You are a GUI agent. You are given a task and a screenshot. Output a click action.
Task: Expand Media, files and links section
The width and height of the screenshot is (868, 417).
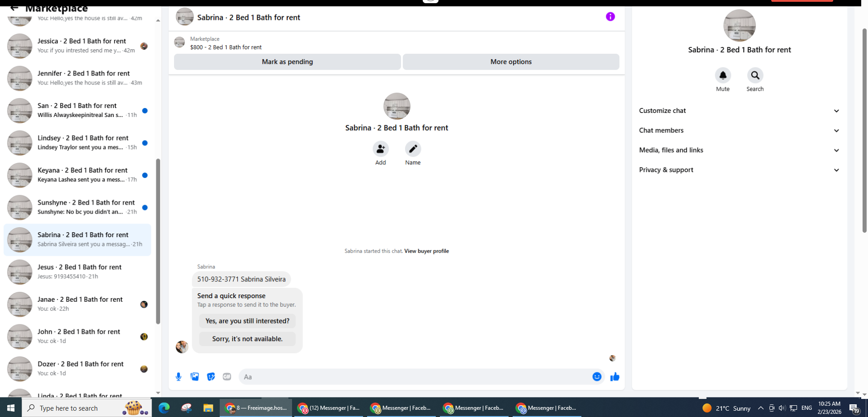tap(739, 150)
